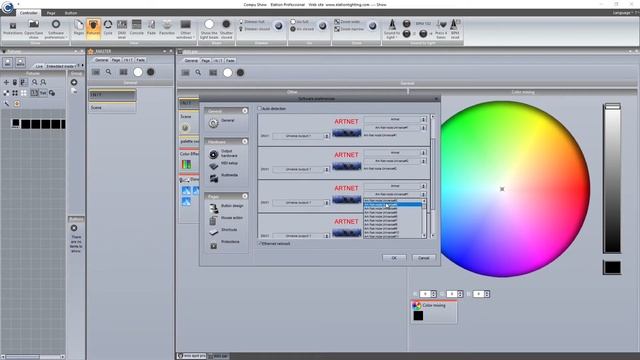Open Software preferences from the ribbon
The height and width of the screenshot is (360, 640).
click(x=56, y=29)
